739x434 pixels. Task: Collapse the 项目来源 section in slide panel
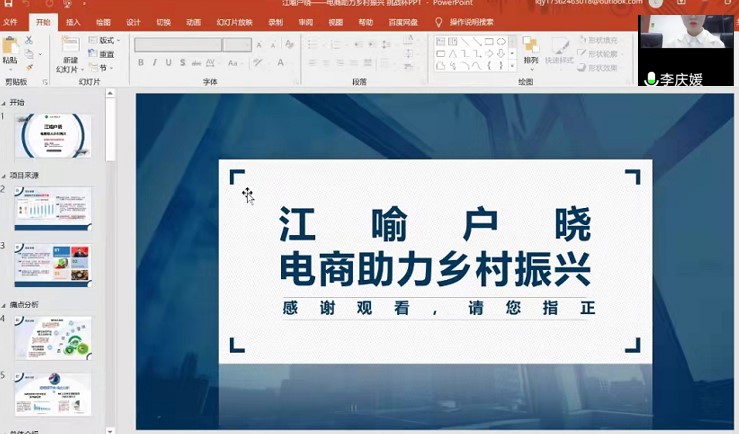pos(4,175)
